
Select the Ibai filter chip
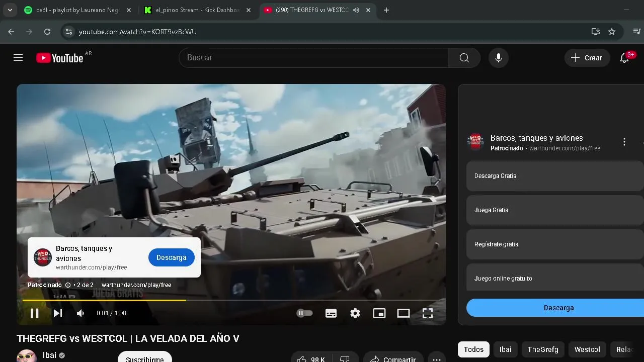pyautogui.click(x=506, y=349)
